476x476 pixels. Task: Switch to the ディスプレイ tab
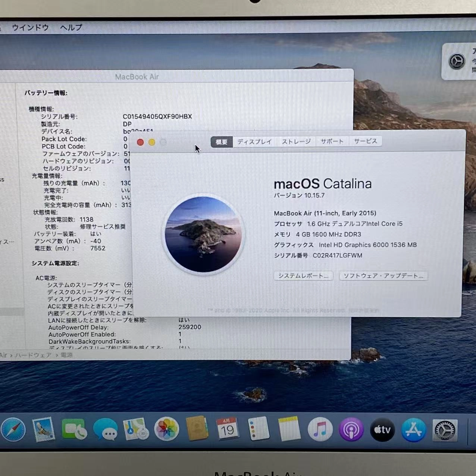pyautogui.click(x=254, y=141)
